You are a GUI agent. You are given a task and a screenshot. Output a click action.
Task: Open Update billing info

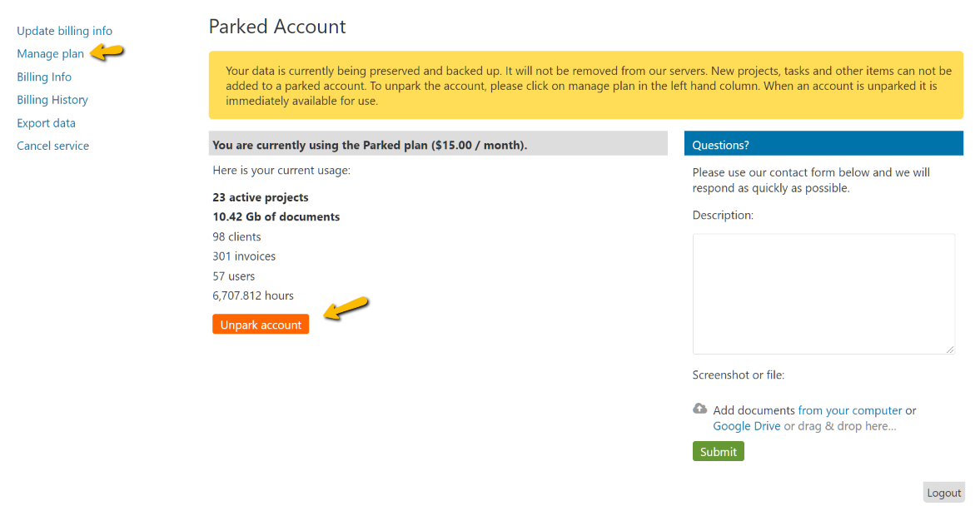tap(64, 31)
